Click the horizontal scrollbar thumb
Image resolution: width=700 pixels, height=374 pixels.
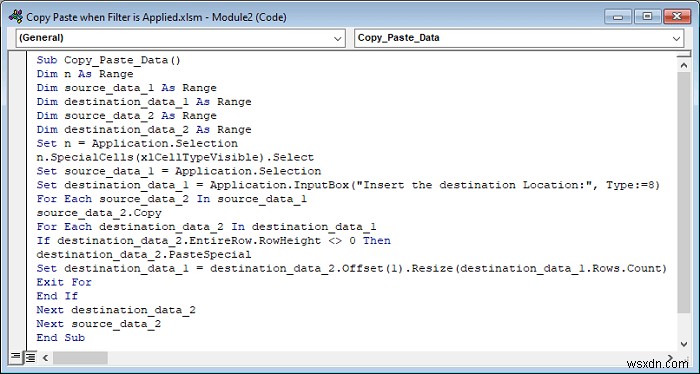[80, 357]
